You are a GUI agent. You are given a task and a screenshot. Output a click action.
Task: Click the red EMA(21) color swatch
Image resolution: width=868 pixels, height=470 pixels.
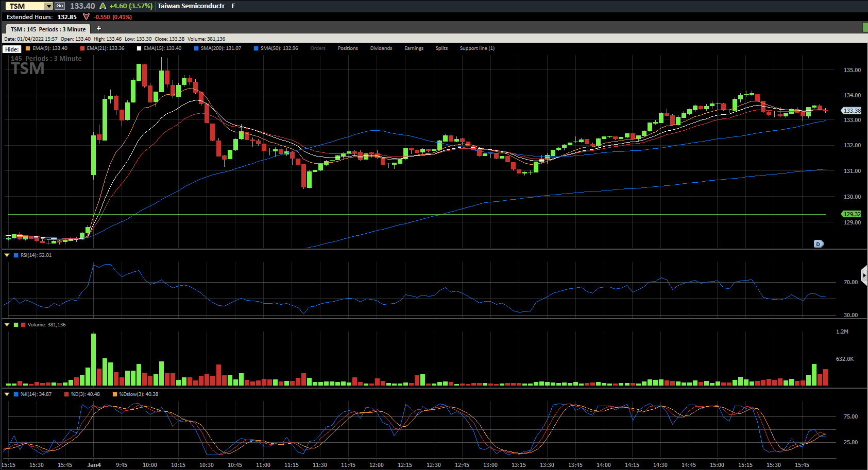[x=82, y=48]
